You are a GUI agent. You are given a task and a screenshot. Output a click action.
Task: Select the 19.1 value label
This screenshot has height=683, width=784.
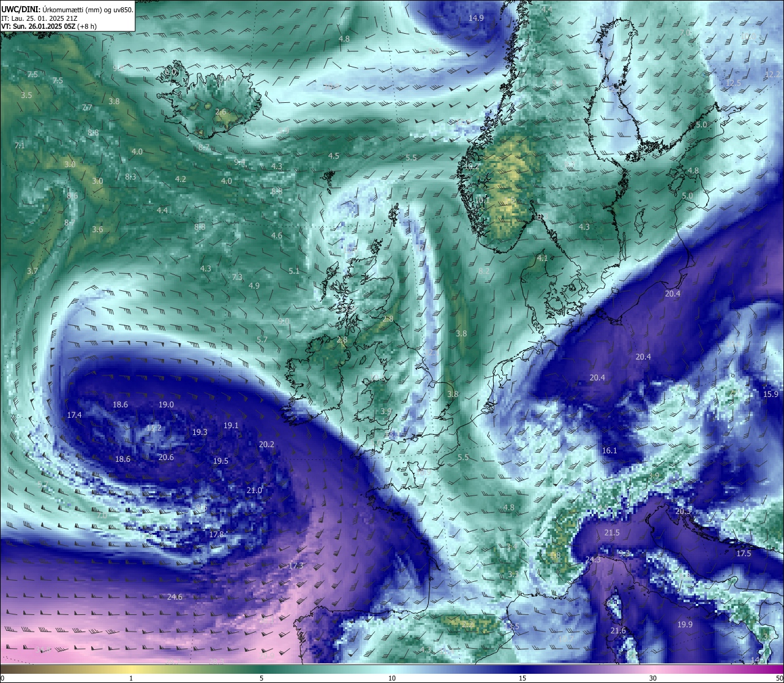click(231, 425)
